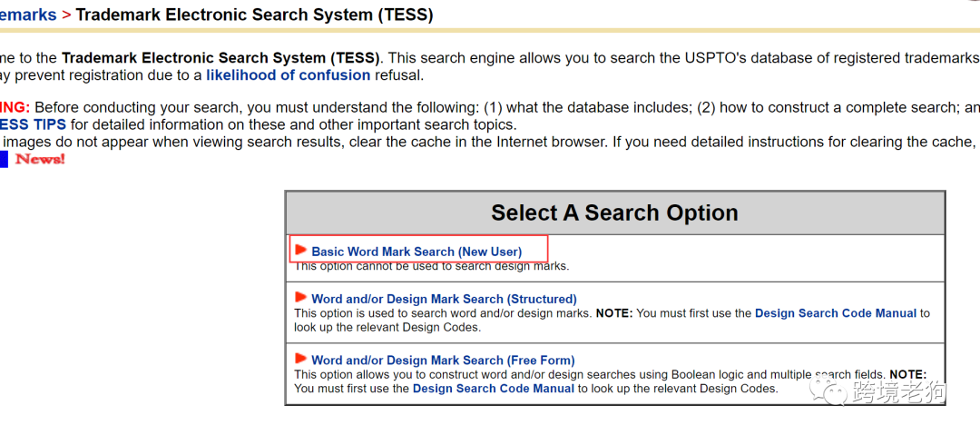The image size is (980, 435).
Task: Open the TESS TIPS link
Action: [x=33, y=124]
